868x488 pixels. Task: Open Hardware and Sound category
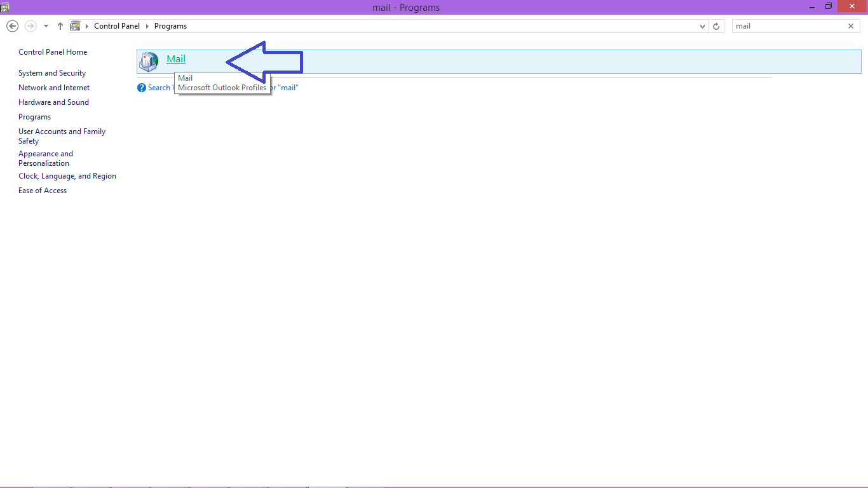(53, 102)
